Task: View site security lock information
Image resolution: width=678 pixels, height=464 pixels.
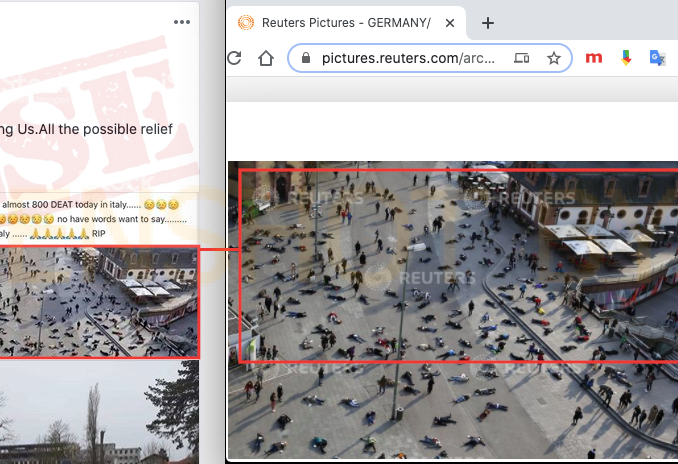Action: [x=306, y=58]
